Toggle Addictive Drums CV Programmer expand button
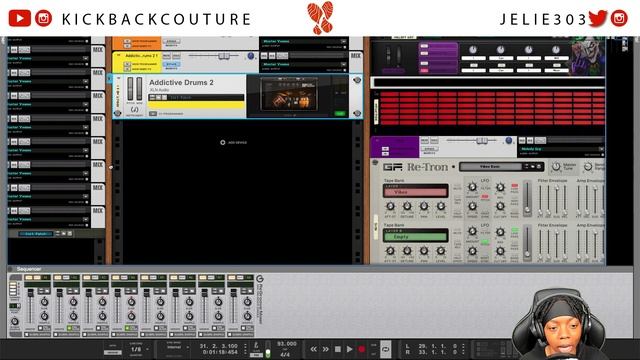This screenshot has width=640, height=360. point(153,113)
